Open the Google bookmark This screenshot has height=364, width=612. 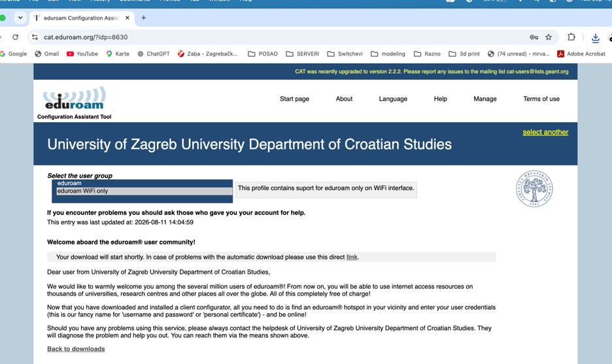point(14,54)
